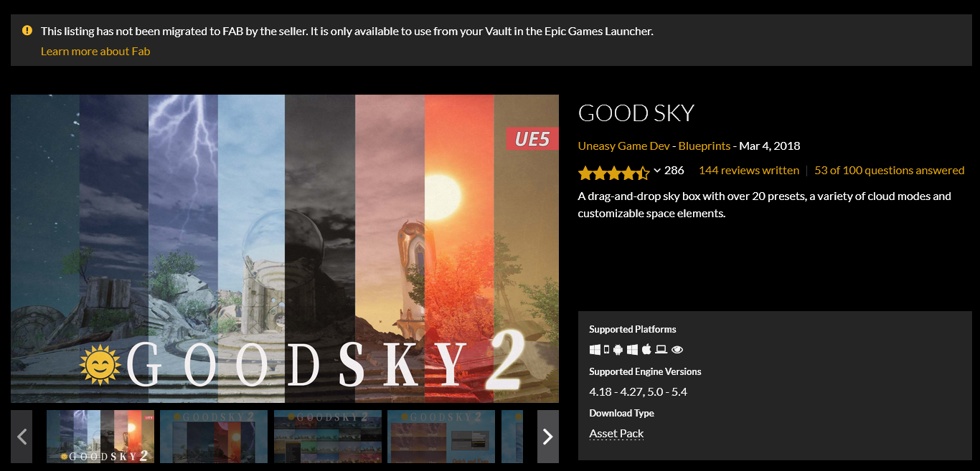Open the Learn more about Fab link
Screen dimensions: 980x471
[95, 51]
